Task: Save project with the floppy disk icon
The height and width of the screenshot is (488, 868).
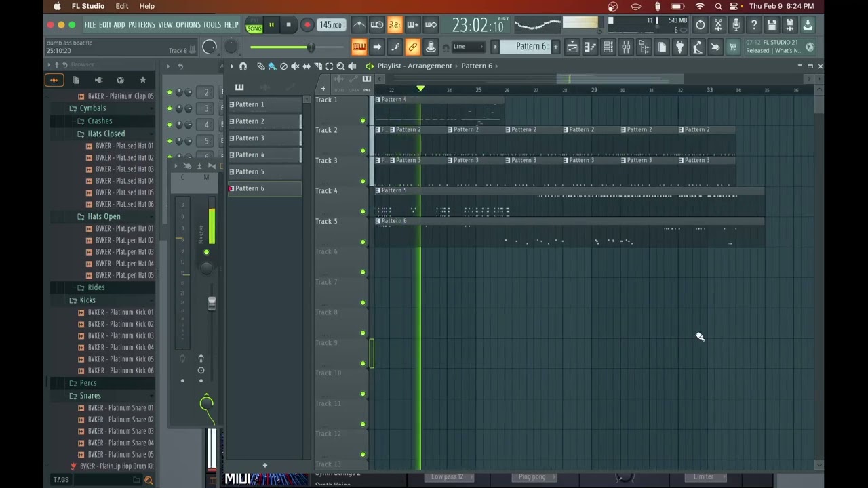Action: 772,25
